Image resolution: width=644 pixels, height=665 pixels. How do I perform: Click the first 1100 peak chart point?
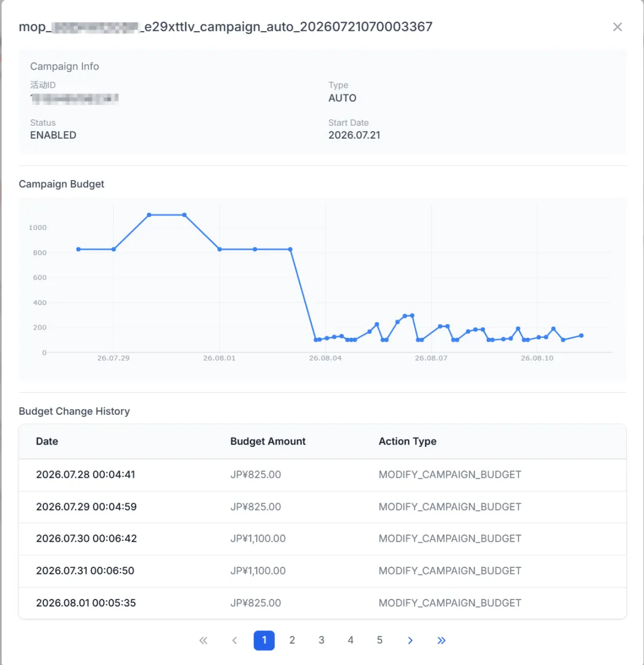[x=149, y=215]
